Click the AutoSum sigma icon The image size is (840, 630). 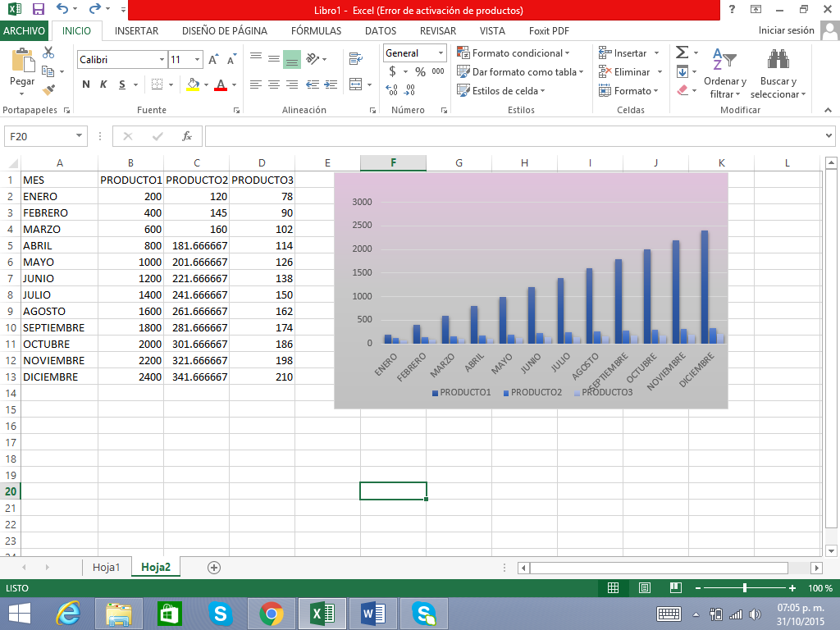[682, 52]
